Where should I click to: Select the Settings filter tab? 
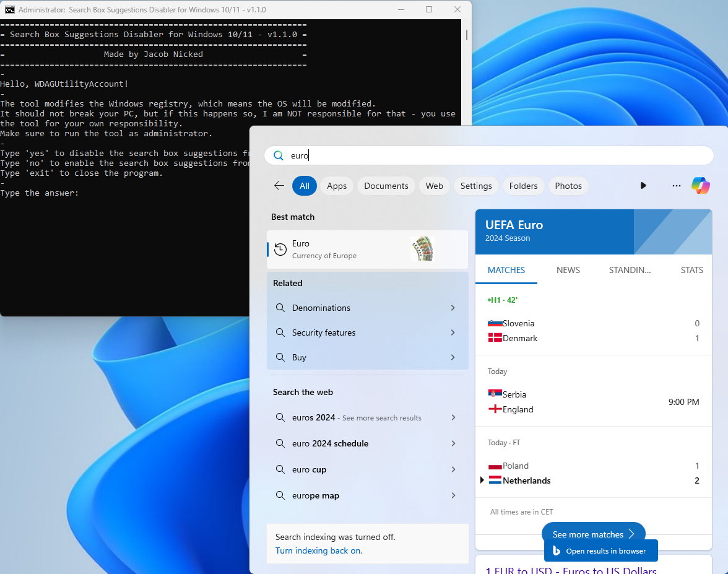click(476, 186)
